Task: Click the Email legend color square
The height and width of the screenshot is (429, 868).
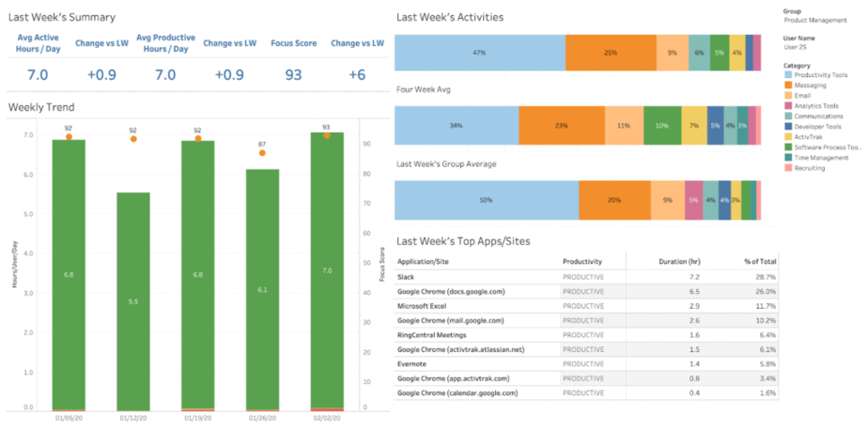Action: (786, 96)
